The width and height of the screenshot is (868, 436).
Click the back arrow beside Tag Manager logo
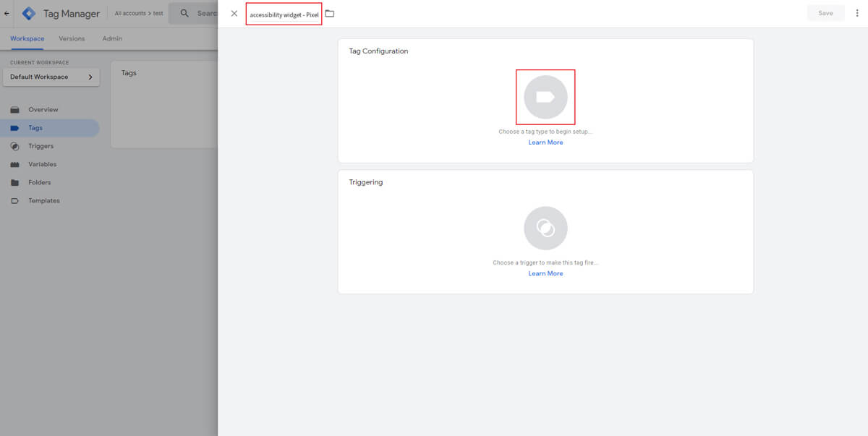[x=7, y=13]
